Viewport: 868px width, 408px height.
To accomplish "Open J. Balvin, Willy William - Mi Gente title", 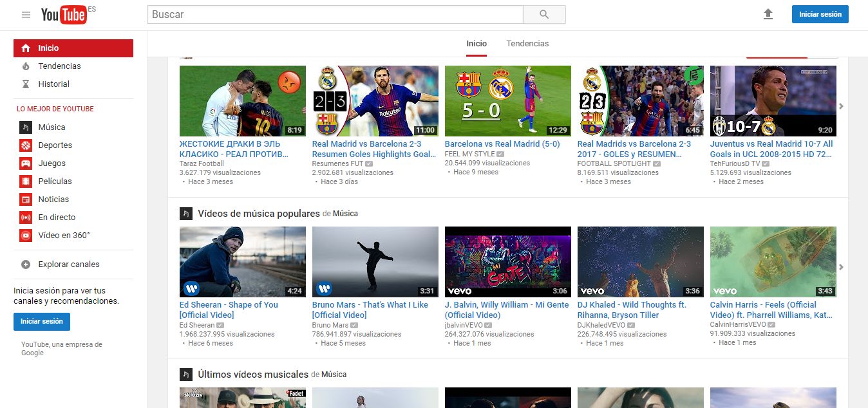I will tap(507, 310).
